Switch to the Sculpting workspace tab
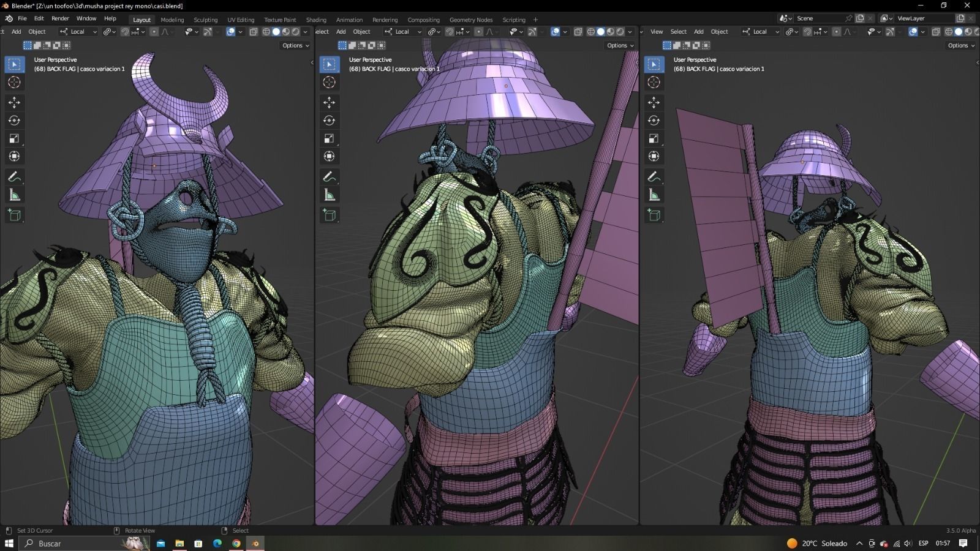The image size is (980, 551). [205, 19]
